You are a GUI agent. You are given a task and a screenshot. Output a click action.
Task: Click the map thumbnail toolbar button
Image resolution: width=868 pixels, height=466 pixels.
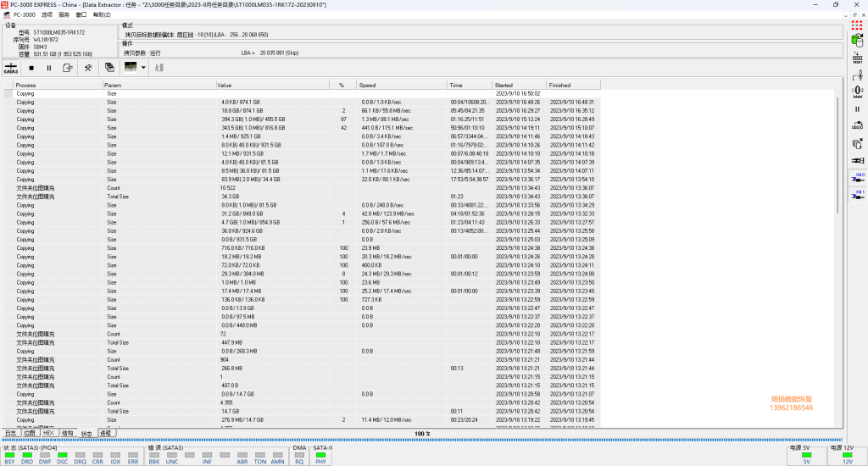click(x=131, y=68)
